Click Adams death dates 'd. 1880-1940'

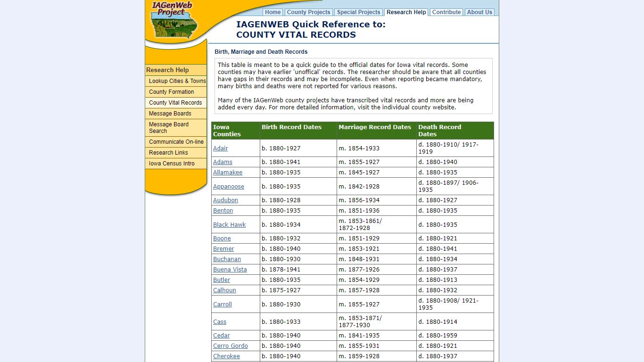438,162
